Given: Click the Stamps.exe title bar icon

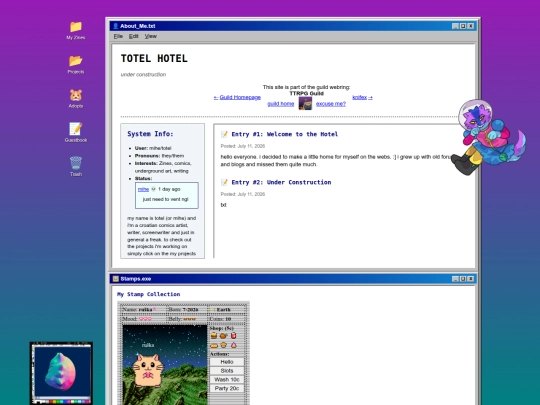Looking at the screenshot, I should (116, 279).
